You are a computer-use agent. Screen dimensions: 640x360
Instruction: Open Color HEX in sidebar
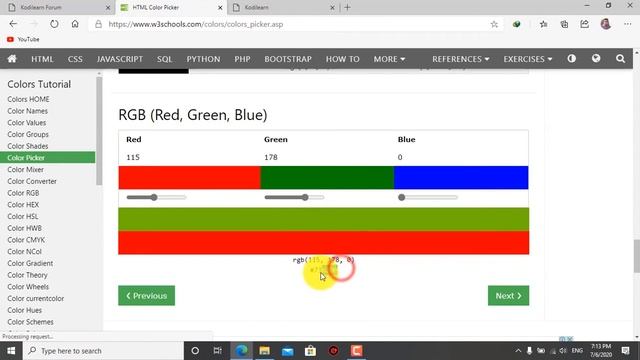click(x=23, y=204)
